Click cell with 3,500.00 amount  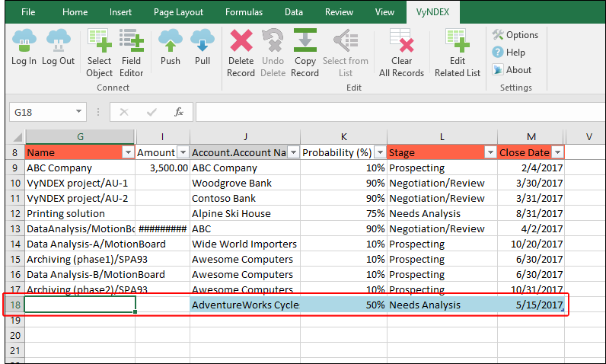162,168
